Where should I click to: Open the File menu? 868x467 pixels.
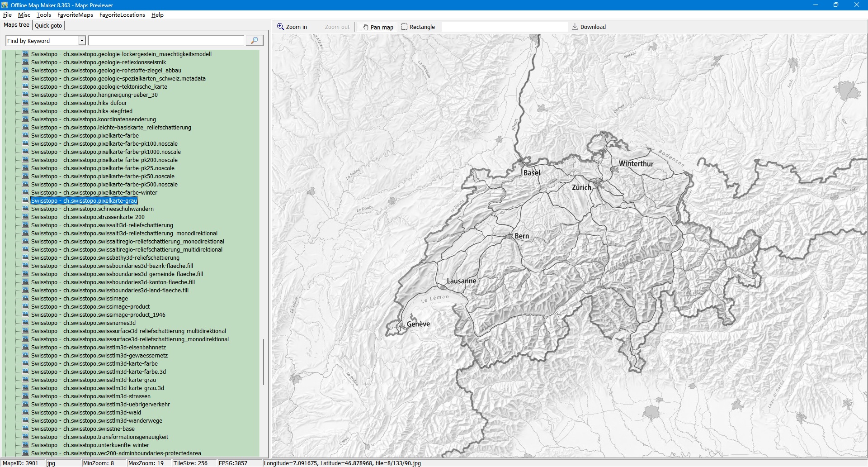click(7, 15)
